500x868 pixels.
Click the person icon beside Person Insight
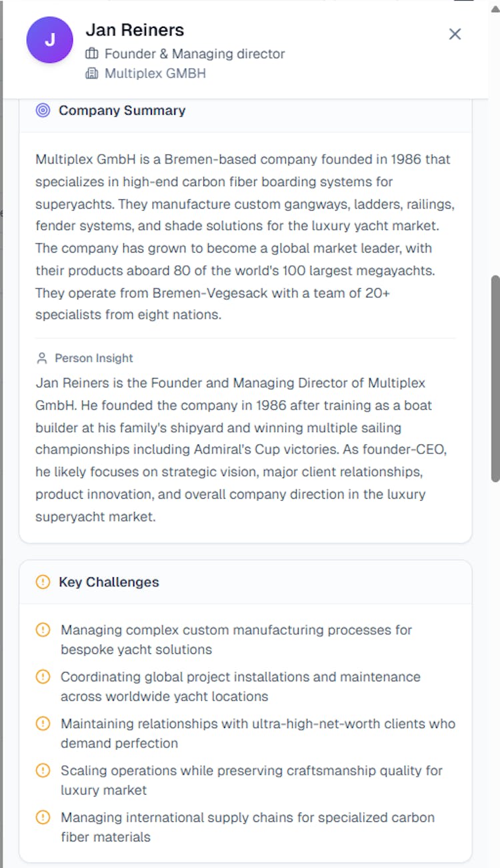coord(42,359)
